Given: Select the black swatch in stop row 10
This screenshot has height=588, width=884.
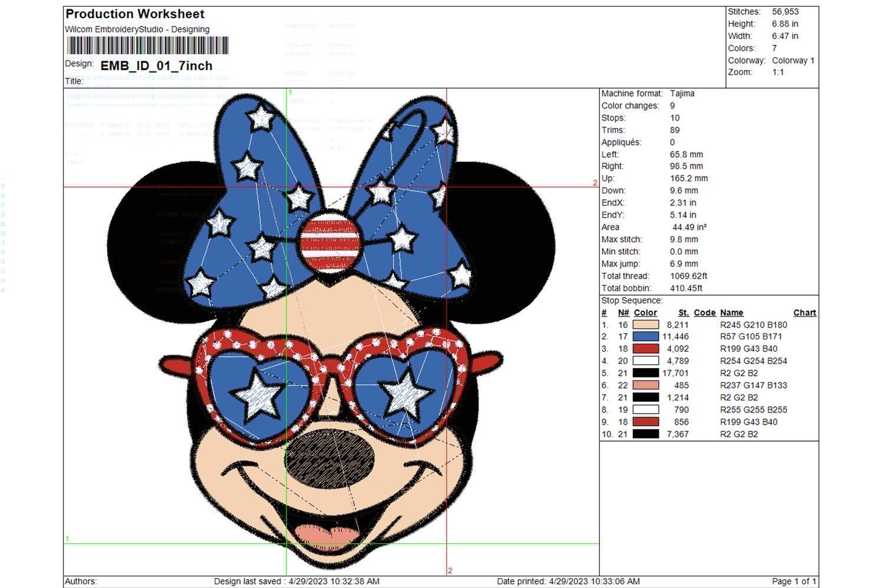Looking at the screenshot, I should point(645,434).
